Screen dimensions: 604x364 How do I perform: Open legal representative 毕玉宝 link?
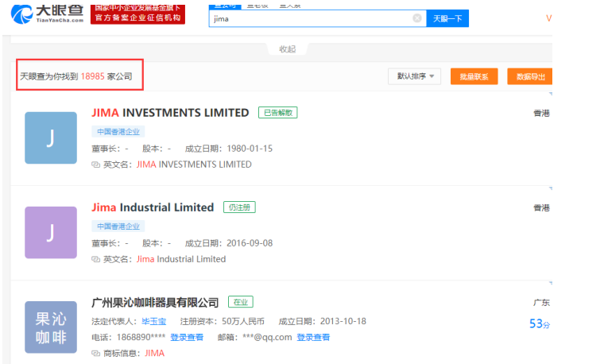(x=154, y=321)
